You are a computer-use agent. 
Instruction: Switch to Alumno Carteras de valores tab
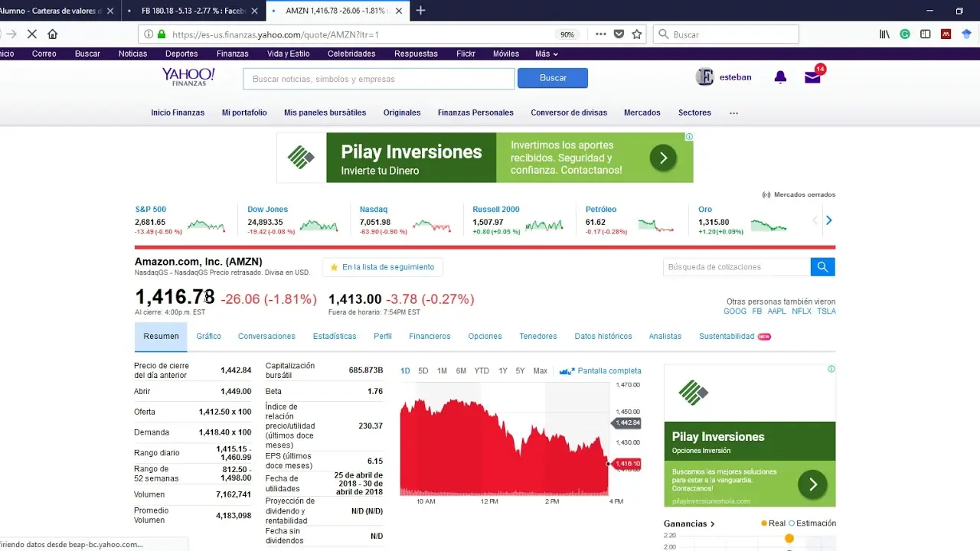coord(51,11)
